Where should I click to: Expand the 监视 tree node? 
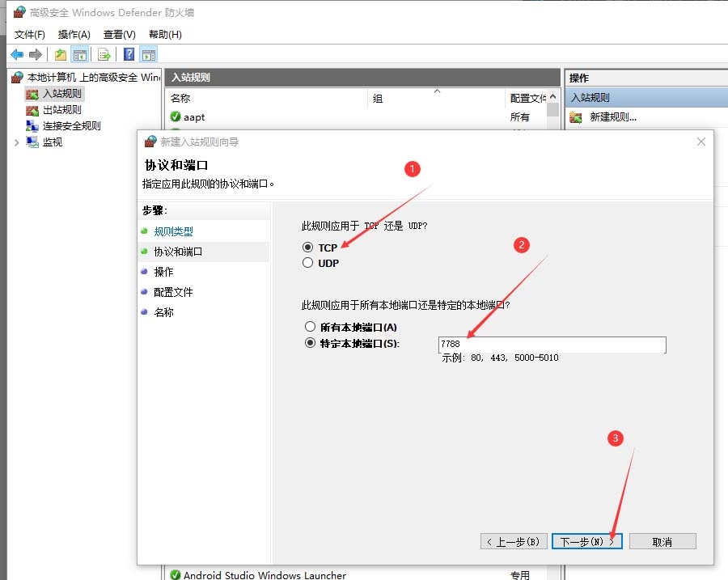(17, 142)
